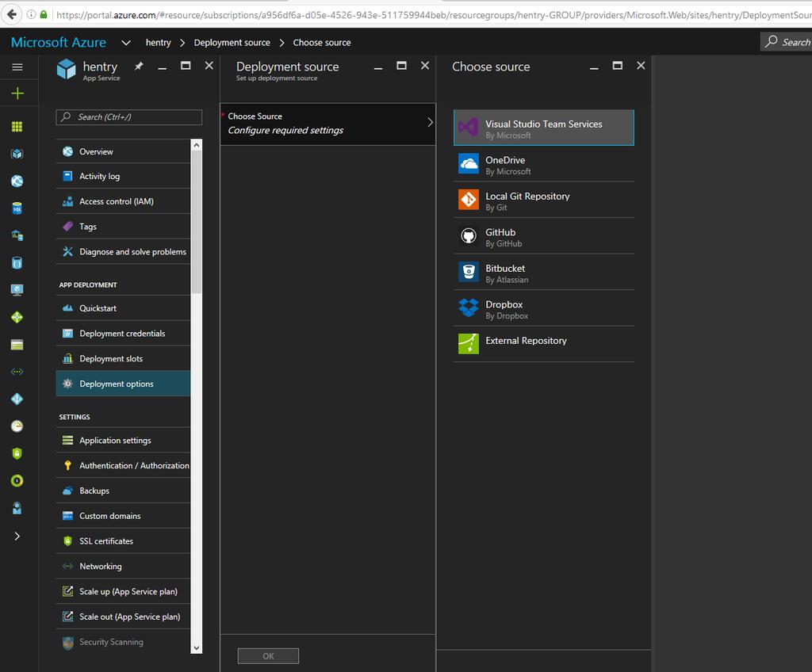Close the Choose source blade
Screen dimensions: 812x672
[641, 65]
